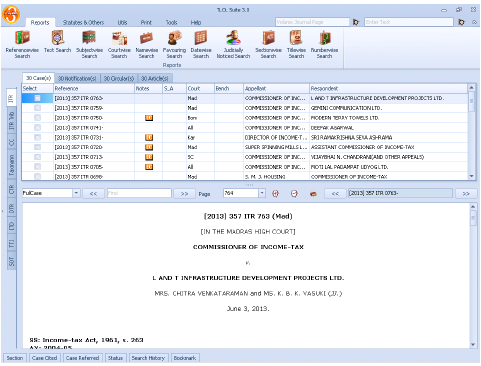Open Referencewise Search tool
Viewport: 481px width, 366px height.
tap(22, 44)
